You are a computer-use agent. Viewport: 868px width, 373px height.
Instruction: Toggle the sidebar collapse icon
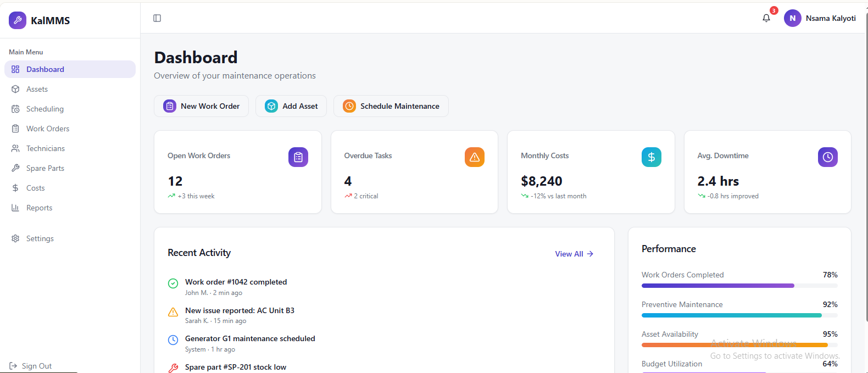(x=157, y=18)
